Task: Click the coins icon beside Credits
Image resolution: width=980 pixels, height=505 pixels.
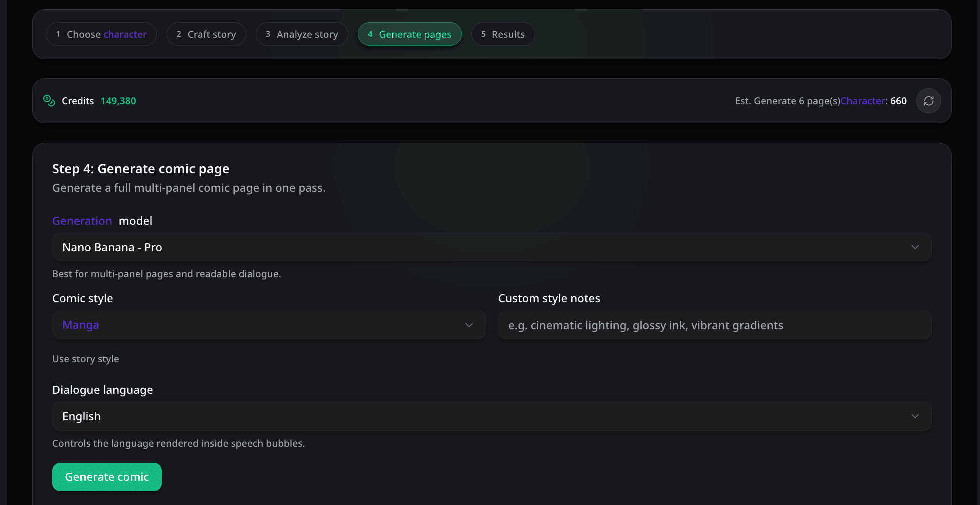Action: pyautogui.click(x=49, y=101)
